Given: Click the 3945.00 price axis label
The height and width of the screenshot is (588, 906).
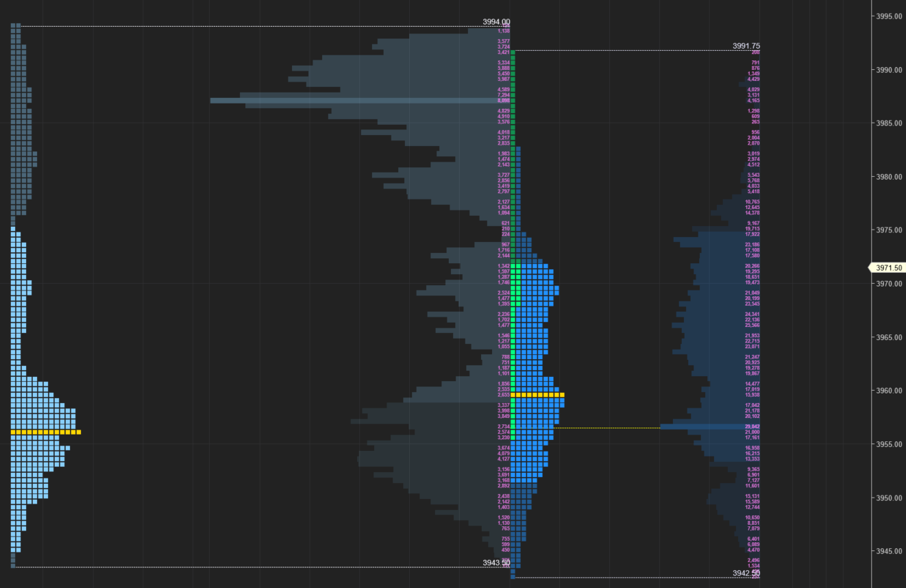Looking at the screenshot, I should click(890, 551).
